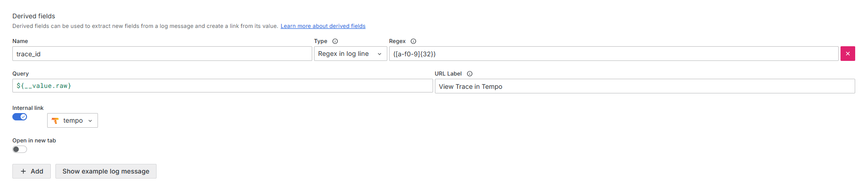Click the URL Label info icon
The image size is (868, 190).
tap(470, 74)
